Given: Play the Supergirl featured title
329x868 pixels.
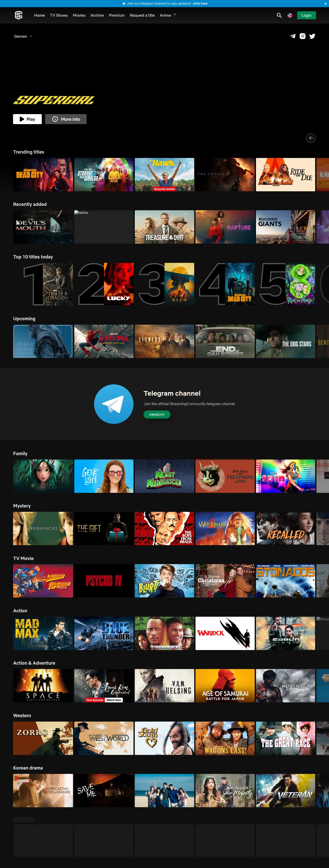Looking at the screenshot, I should click(27, 119).
